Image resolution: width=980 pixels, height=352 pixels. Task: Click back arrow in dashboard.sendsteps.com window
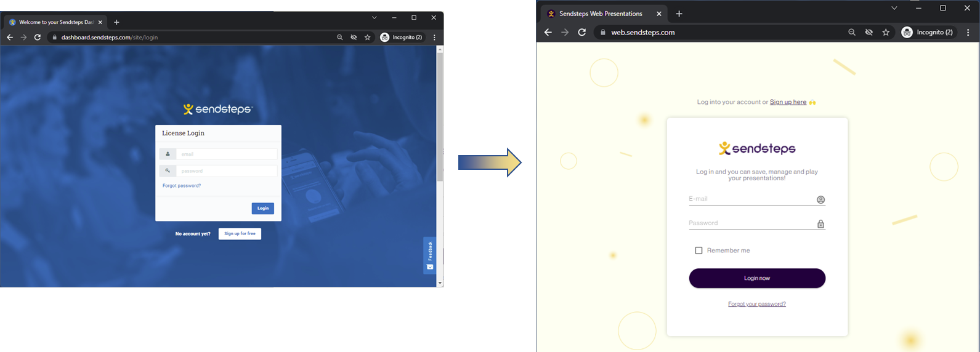[x=10, y=38]
